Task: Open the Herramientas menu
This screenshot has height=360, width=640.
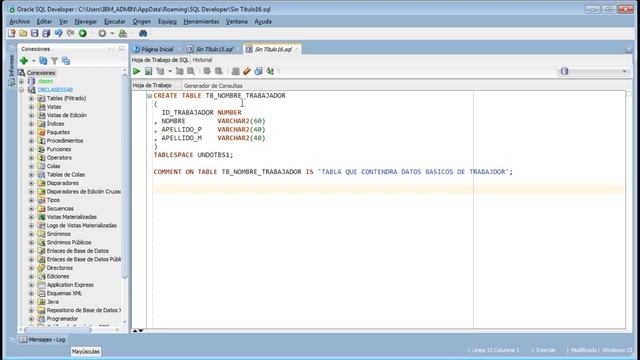Action: click(x=201, y=22)
